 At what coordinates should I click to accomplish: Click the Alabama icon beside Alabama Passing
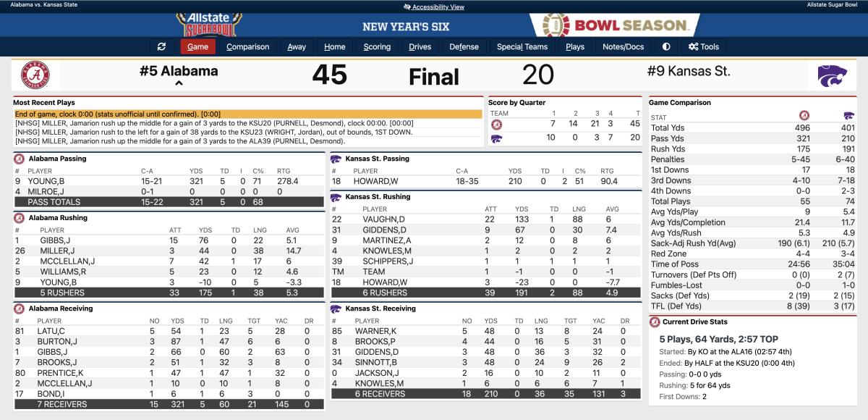click(x=20, y=159)
